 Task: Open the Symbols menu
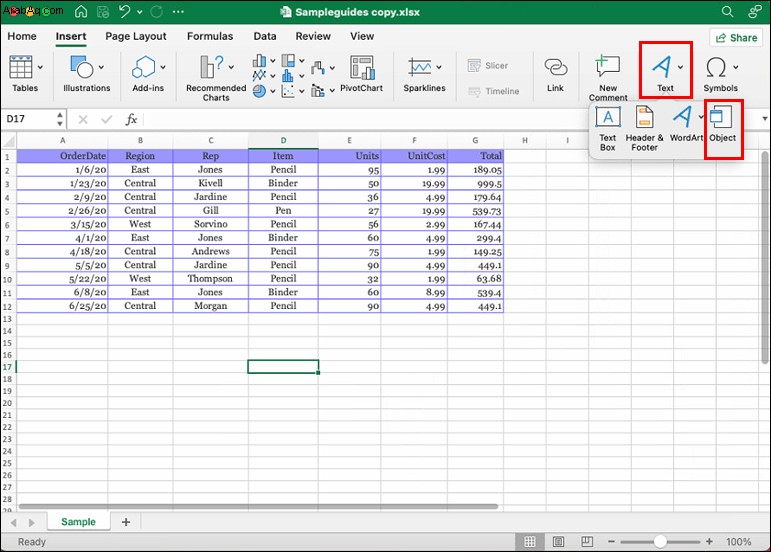[x=720, y=74]
